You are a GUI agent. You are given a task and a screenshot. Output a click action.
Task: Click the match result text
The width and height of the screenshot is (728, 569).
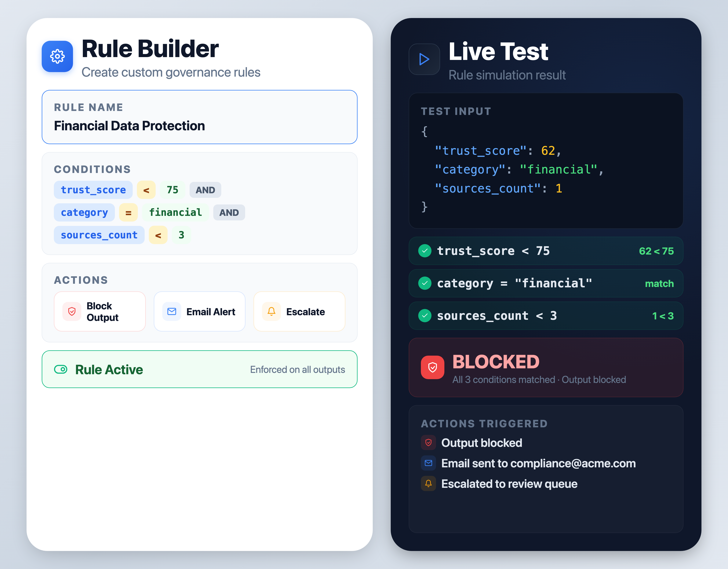pos(659,284)
